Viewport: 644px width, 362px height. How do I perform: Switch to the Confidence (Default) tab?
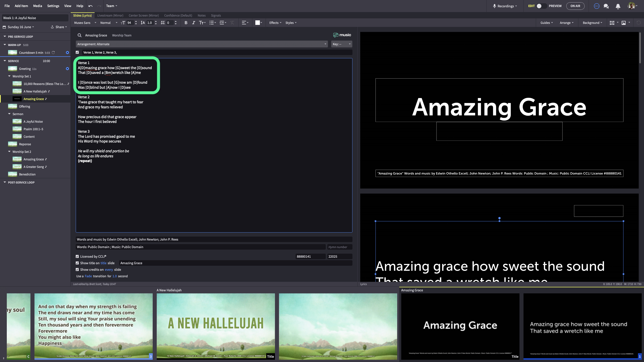point(178,16)
